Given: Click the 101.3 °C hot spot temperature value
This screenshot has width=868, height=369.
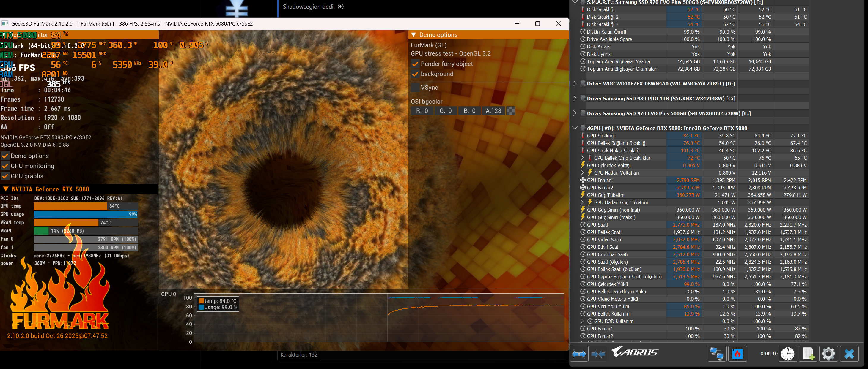Looking at the screenshot, I should (690, 150).
